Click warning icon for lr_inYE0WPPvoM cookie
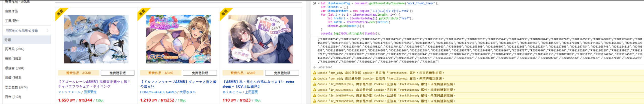 (314, 95)
